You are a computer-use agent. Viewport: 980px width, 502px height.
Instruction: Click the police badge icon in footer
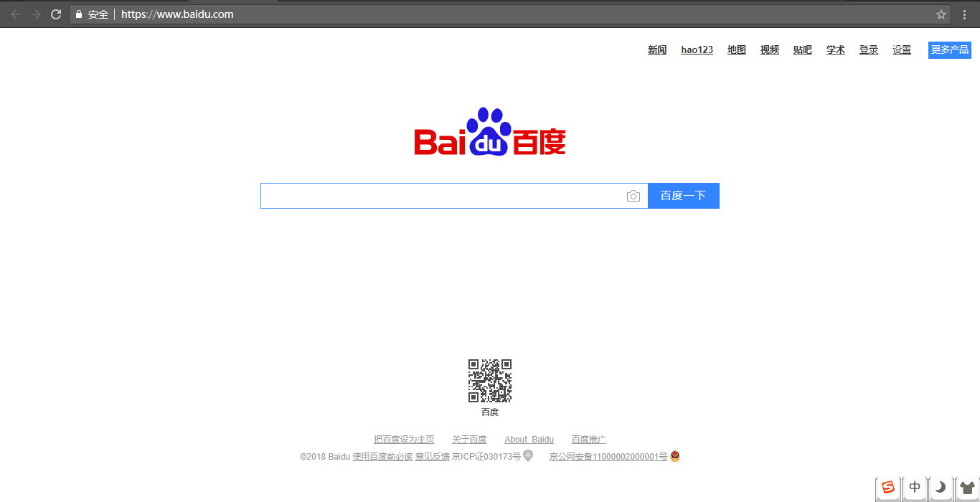pyautogui.click(x=675, y=456)
